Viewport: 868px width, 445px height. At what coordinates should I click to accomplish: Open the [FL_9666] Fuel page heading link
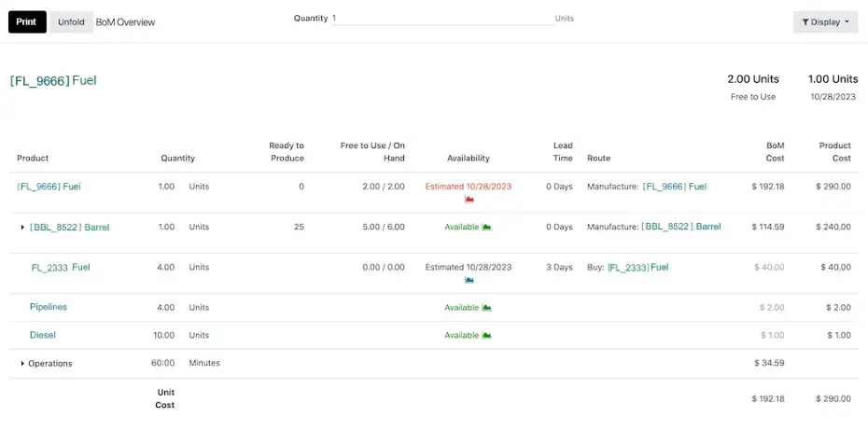(x=53, y=80)
